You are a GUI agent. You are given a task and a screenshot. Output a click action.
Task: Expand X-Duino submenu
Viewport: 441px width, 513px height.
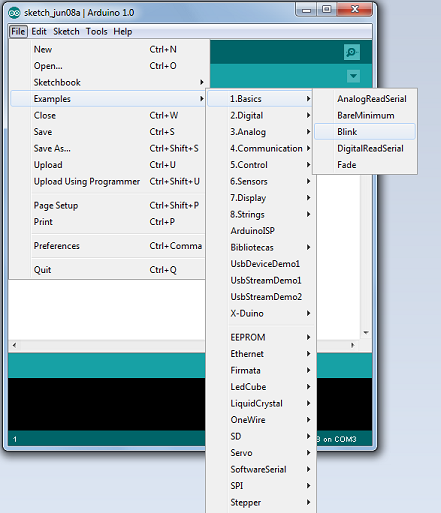pyautogui.click(x=260, y=313)
